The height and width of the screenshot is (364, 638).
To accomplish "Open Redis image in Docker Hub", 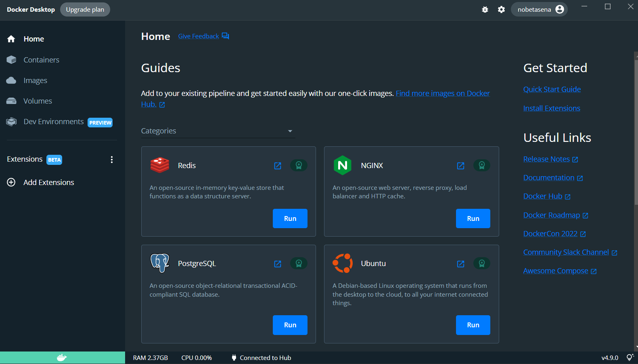I will point(278,166).
